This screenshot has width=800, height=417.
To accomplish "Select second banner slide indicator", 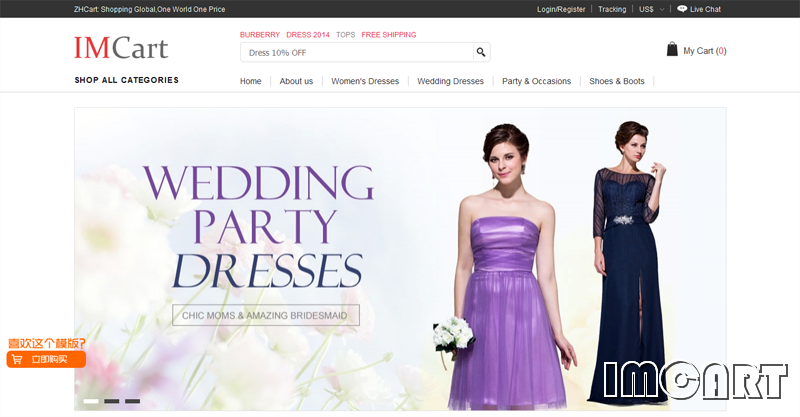I will point(112,401).
